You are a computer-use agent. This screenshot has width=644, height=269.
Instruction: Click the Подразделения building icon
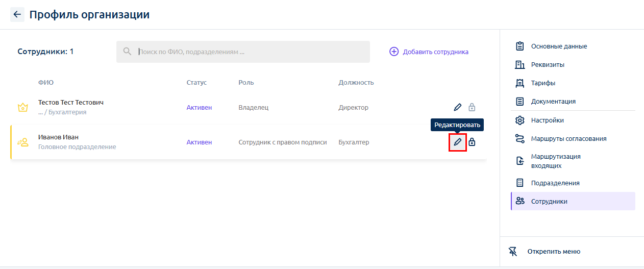pos(520,183)
